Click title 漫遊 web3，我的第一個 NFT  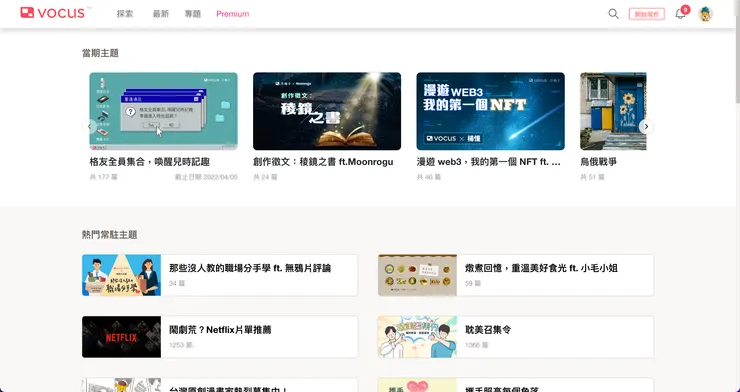(489, 162)
